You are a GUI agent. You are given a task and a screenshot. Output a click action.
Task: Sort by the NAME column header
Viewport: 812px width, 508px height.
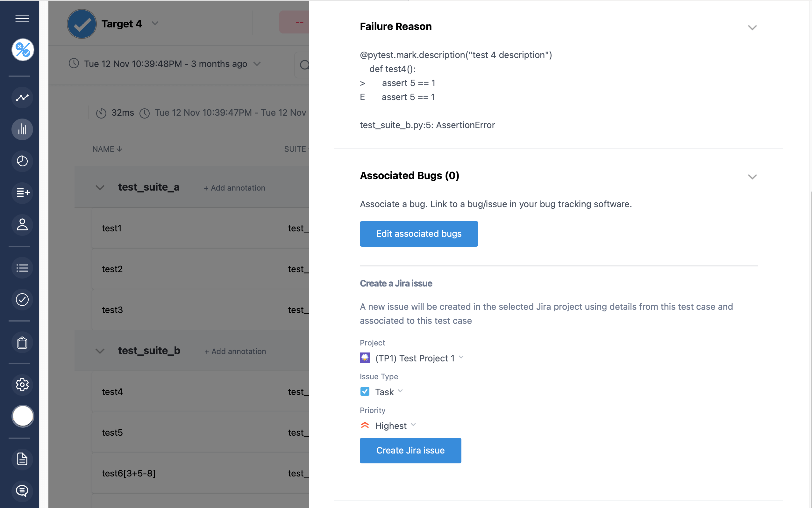[107, 149]
